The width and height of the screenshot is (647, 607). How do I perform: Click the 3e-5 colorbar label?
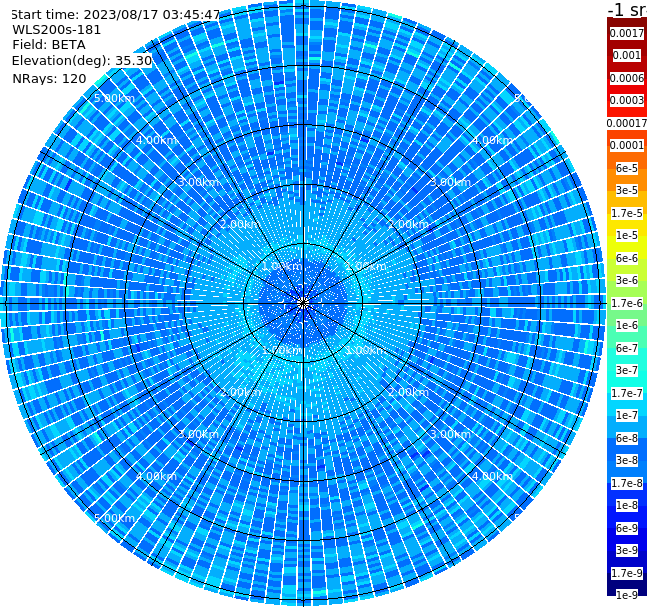point(627,190)
